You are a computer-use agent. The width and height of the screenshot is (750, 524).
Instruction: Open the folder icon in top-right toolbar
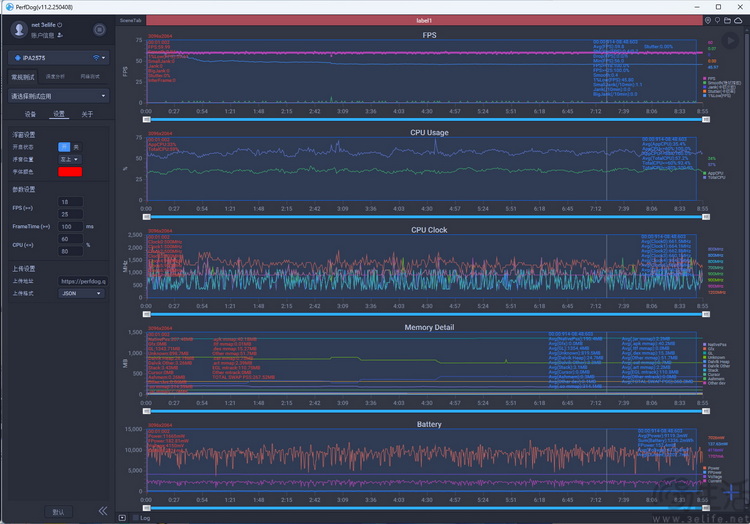(x=728, y=21)
